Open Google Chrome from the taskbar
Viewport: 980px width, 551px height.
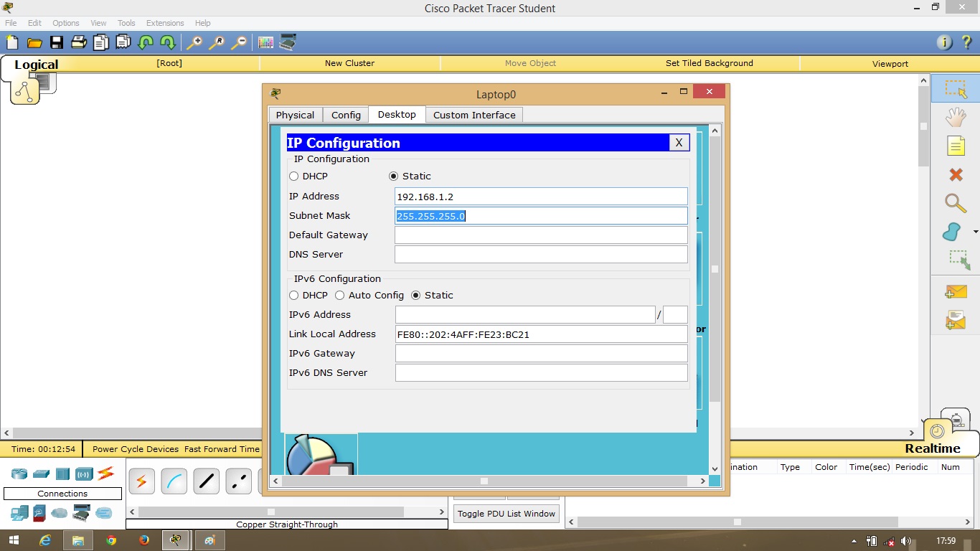[x=111, y=540]
